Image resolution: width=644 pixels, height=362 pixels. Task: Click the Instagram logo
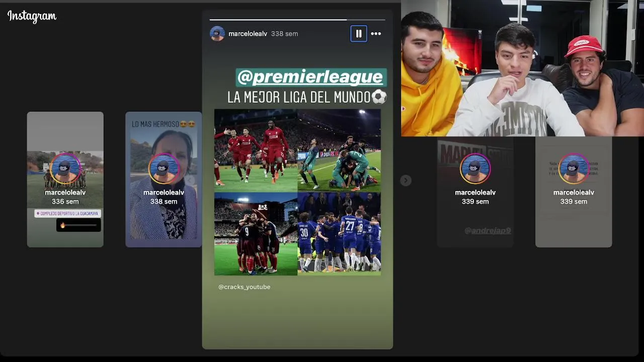click(x=32, y=17)
